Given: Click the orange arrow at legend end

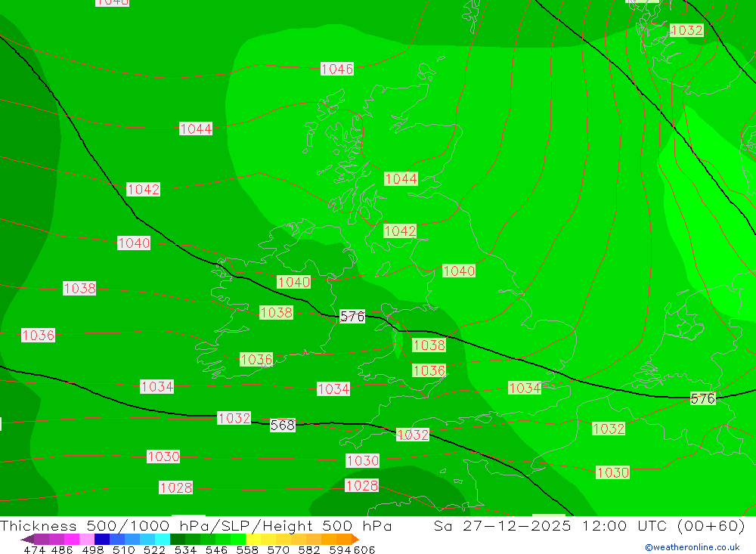Looking at the screenshot, I should (355, 539).
